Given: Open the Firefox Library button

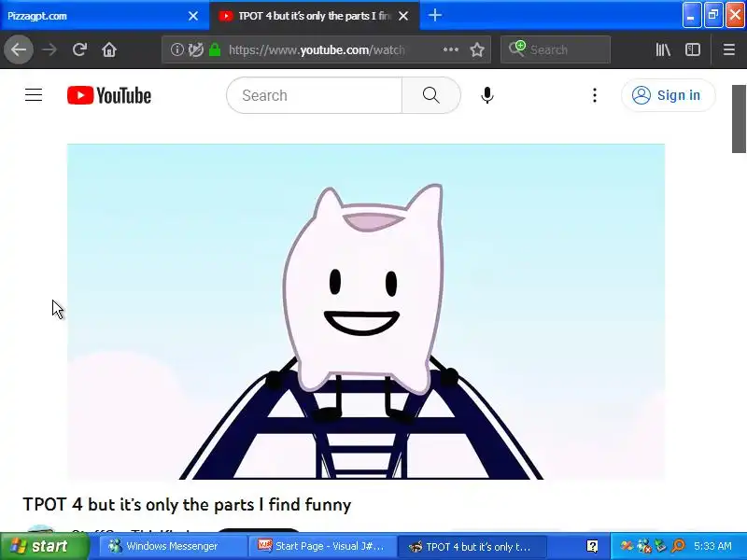Looking at the screenshot, I should point(663,49).
